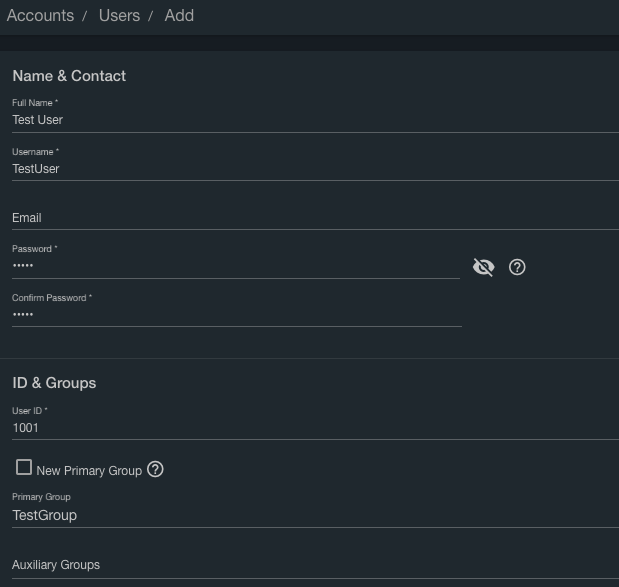
Task: Click the New Primary Group label text
Action: click(89, 470)
